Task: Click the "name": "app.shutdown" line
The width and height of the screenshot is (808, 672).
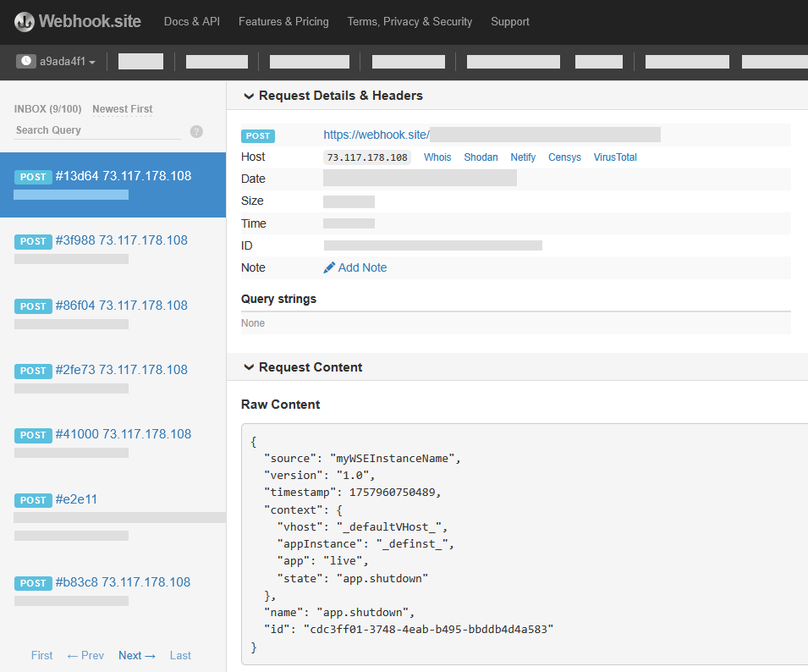Action: click(x=339, y=612)
